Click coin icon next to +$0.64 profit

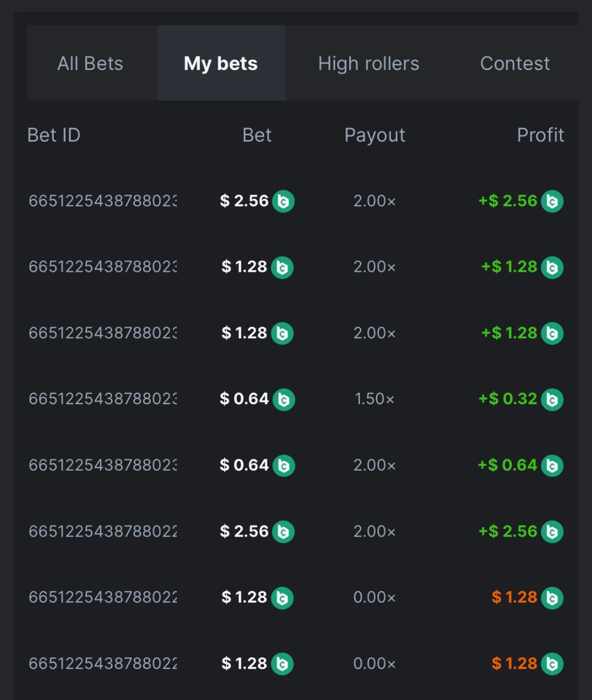tap(552, 466)
